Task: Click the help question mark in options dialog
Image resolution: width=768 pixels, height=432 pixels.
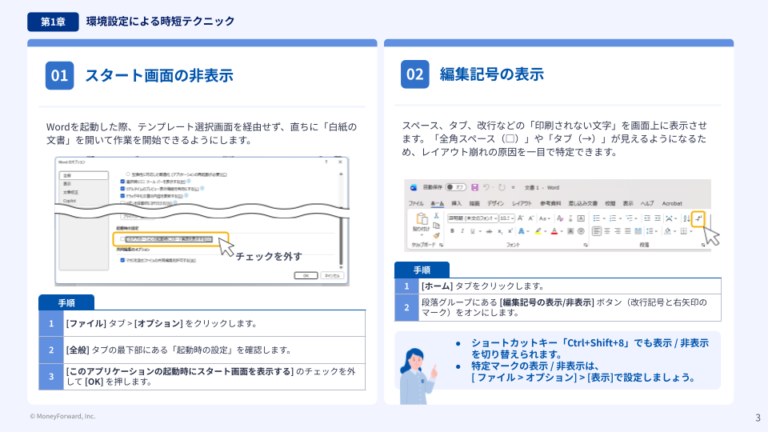Action: [x=326, y=162]
